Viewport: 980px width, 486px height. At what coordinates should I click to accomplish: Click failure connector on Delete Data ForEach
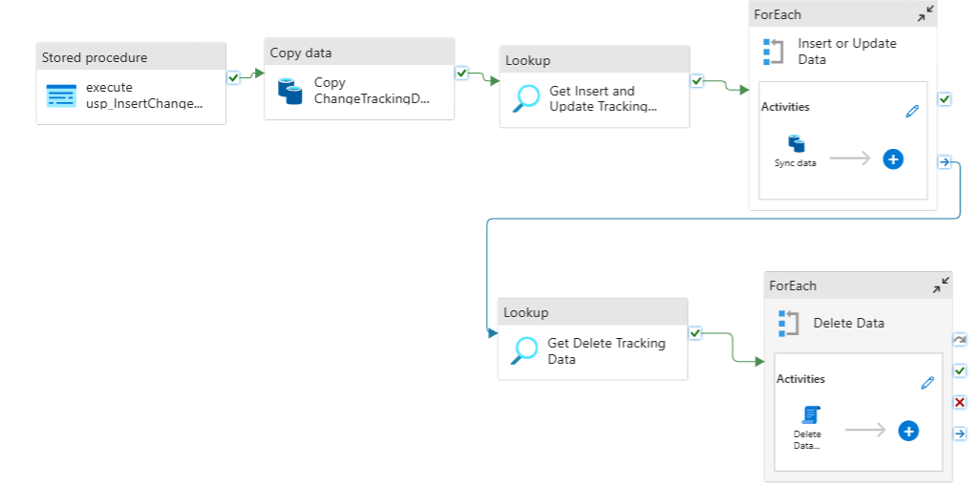(960, 402)
